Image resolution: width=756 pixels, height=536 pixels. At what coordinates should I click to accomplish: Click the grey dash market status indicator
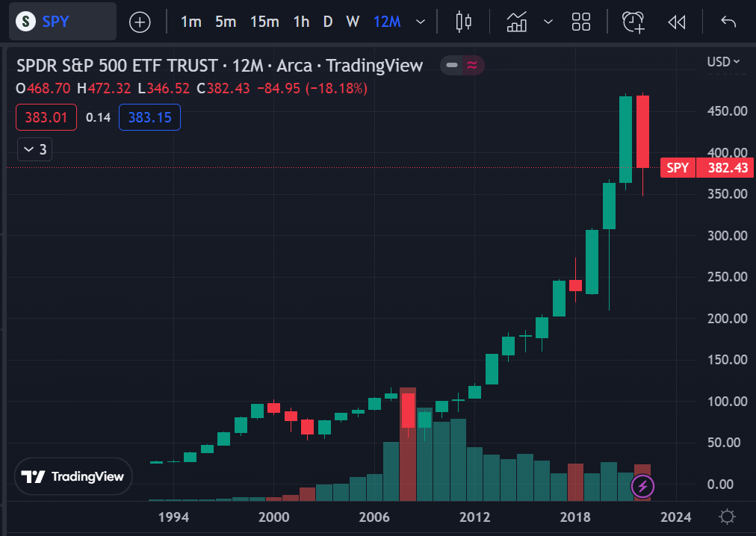pos(452,65)
